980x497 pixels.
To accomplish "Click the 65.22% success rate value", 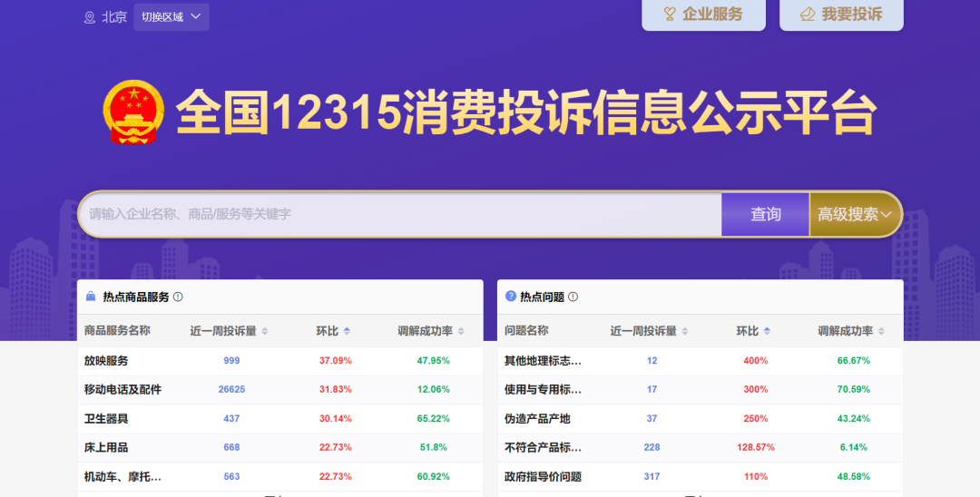I will click(x=433, y=419).
